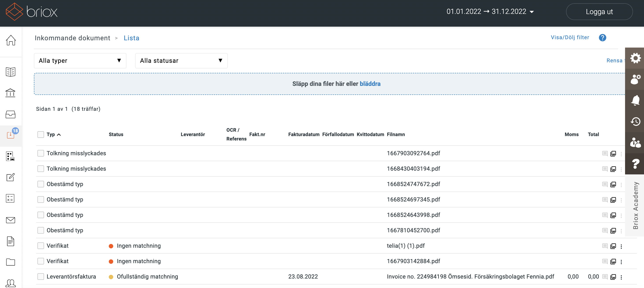
Task: View image for 1668524747672.pdf
Action: coord(613,185)
